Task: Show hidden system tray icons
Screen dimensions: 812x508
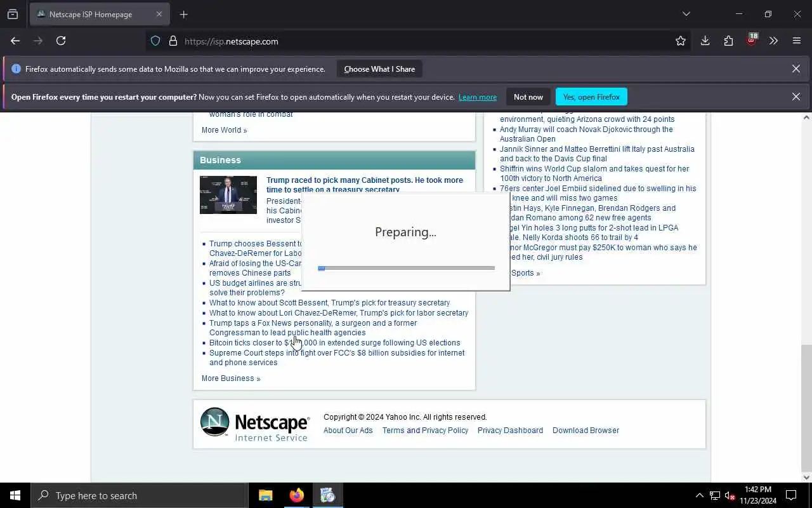Action: point(699,495)
